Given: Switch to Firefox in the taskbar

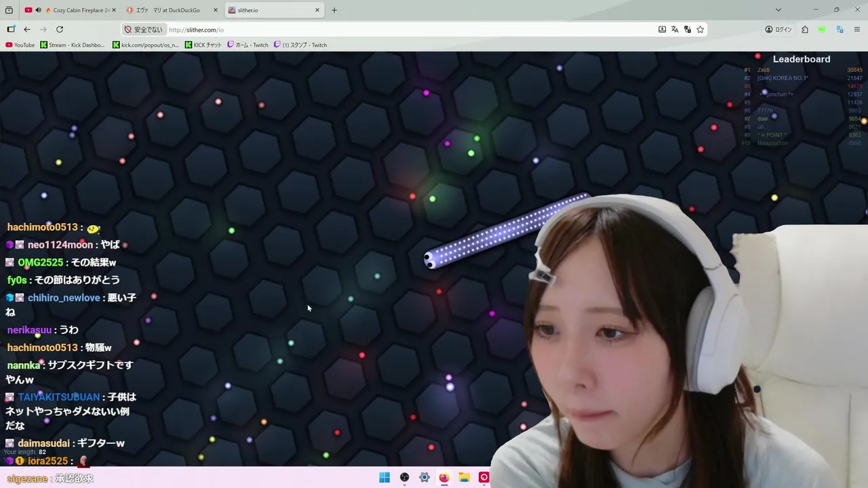Looking at the screenshot, I should click(444, 477).
